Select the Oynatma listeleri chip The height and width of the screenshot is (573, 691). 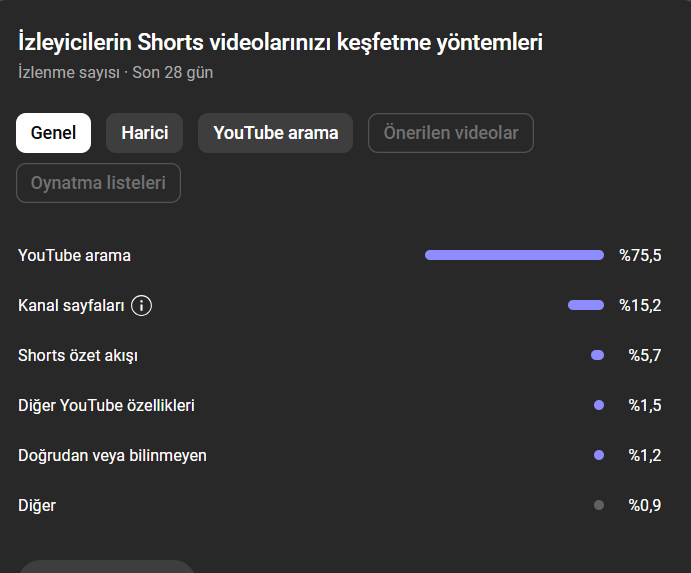coord(98,183)
